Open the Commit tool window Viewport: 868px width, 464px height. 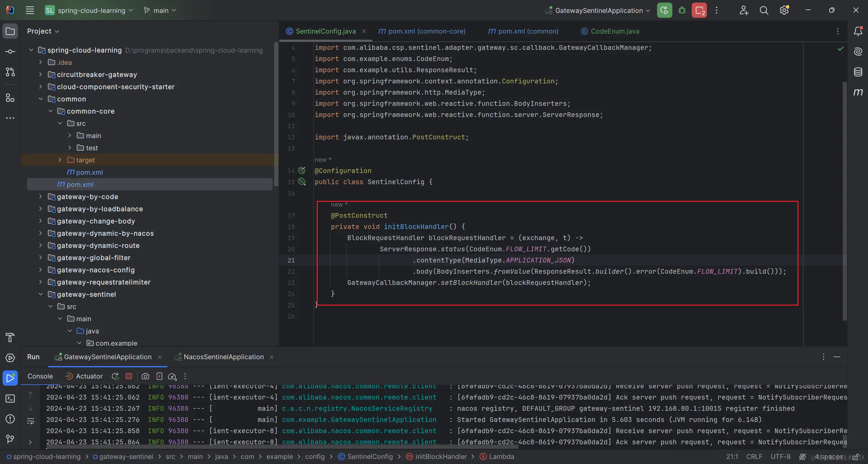click(10, 52)
